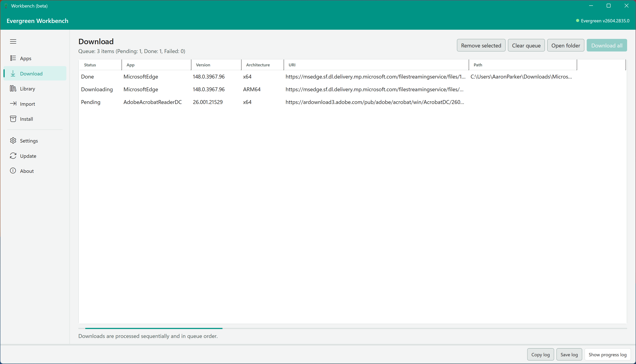Go to the Library page label

[28, 89]
